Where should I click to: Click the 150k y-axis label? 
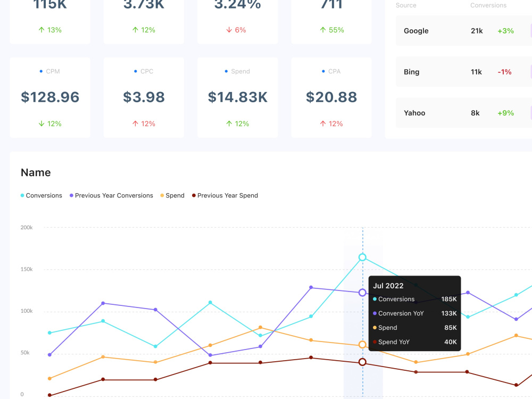[x=27, y=269]
